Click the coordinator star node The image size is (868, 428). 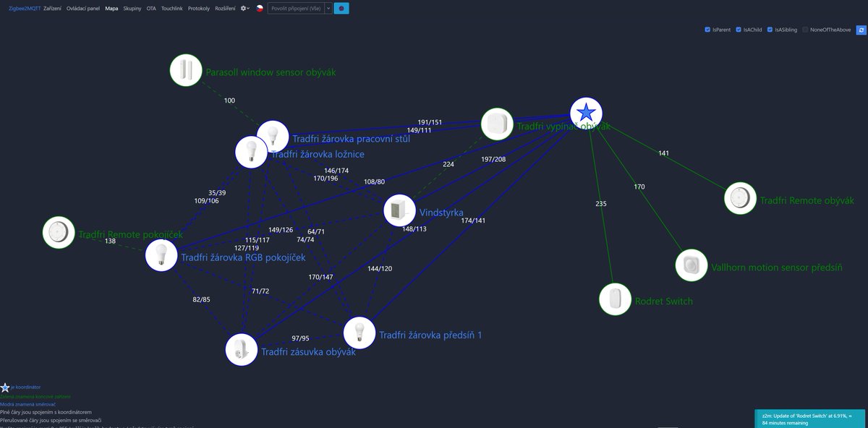click(x=586, y=113)
